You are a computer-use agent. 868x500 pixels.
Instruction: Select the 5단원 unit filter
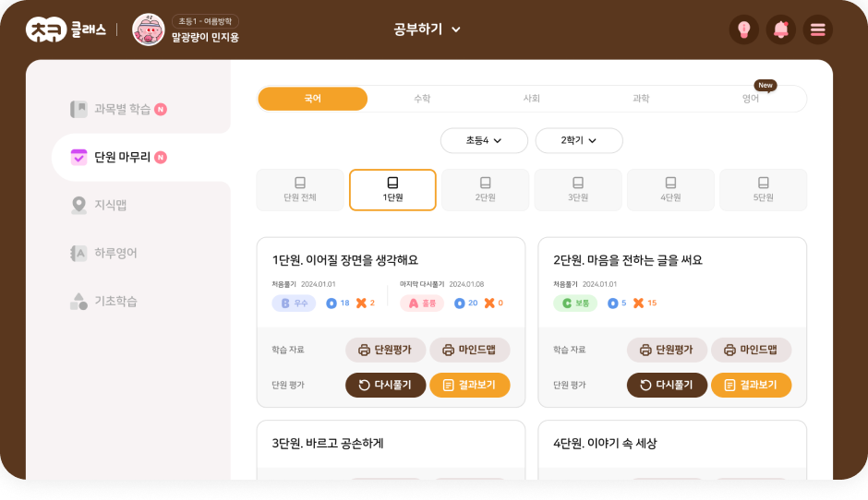764,190
